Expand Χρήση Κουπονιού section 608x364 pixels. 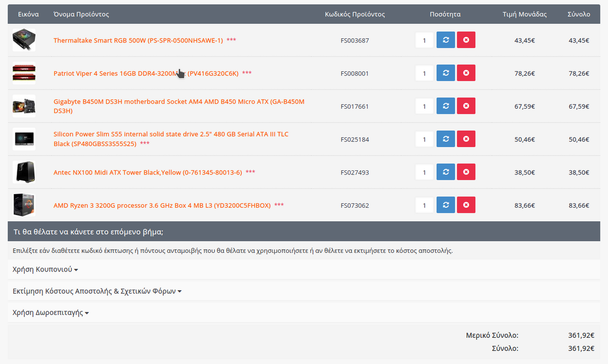pyautogui.click(x=45, y=269)
